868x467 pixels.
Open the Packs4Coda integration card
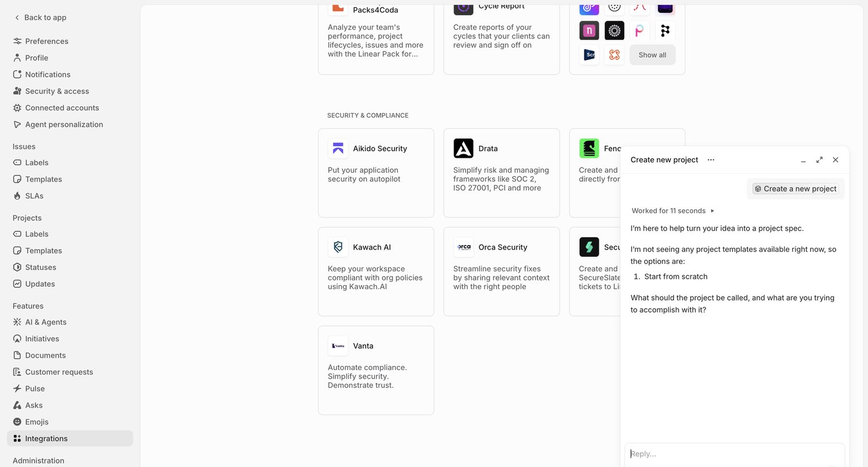(376, 39)
